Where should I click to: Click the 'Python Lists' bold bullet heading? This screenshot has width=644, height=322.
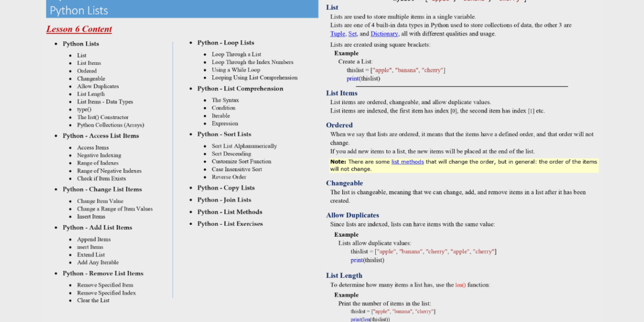click(81, 44)
